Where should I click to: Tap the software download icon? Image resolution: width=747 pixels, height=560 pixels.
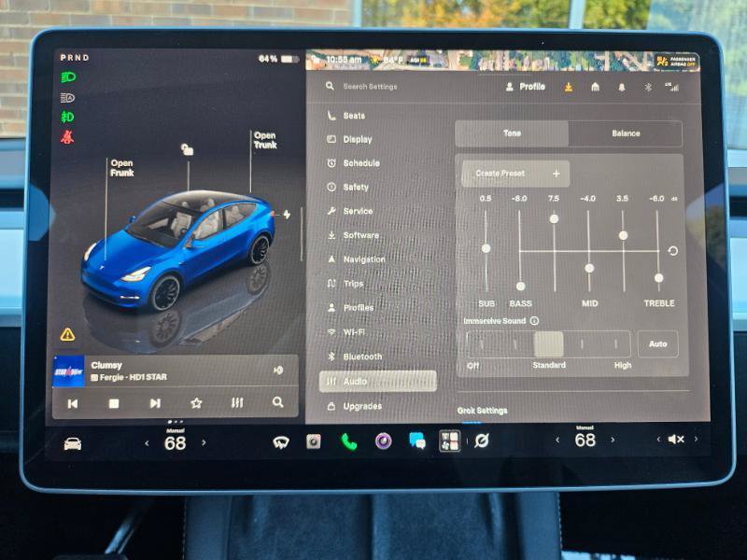[569, 87]
